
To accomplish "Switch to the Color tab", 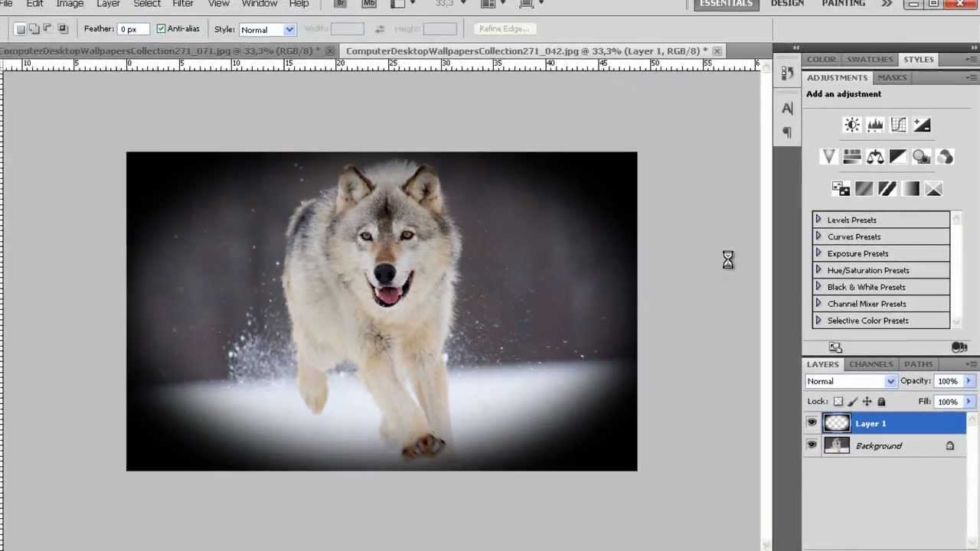I will click(x=821, y=60).
